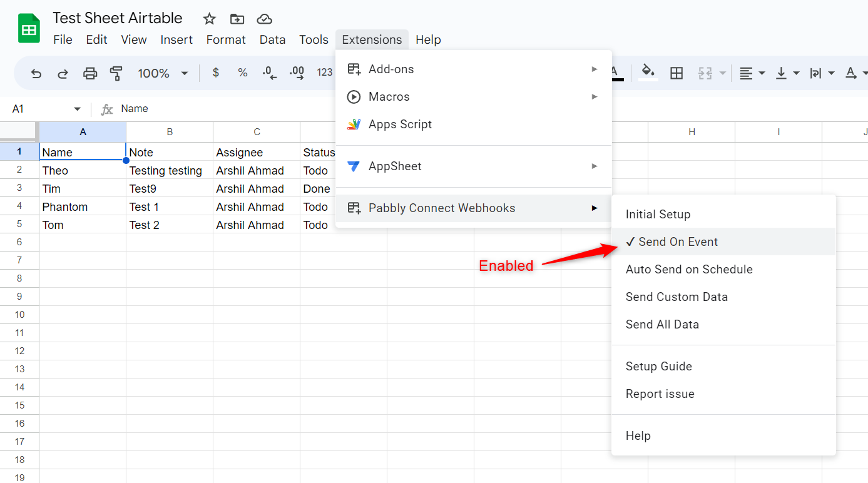Image resolution: width=868 pixels, height=483 pixels.
Task: Select column H header
Action: 692,132
